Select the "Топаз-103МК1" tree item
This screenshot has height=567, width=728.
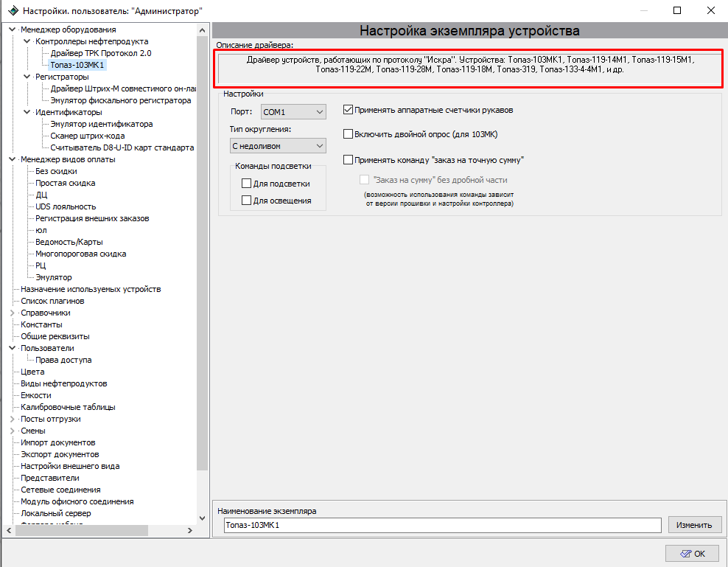(77, 65)
